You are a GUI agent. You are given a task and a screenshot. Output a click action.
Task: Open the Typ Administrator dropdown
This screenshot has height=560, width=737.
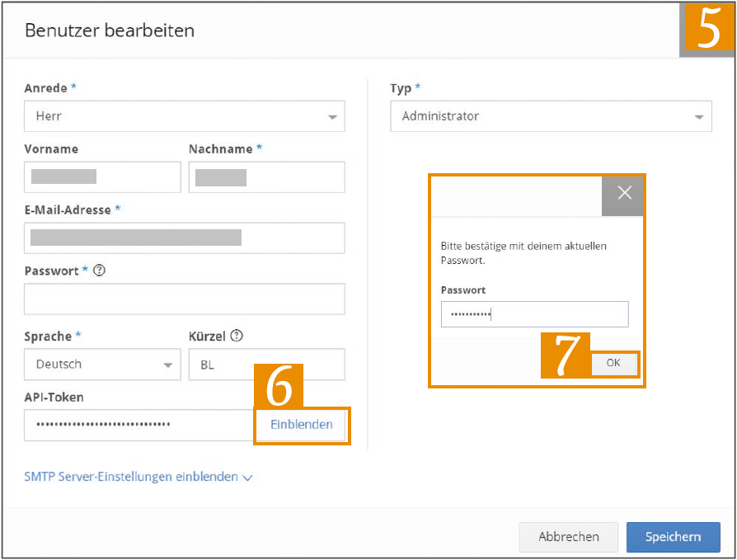[551, 116]
